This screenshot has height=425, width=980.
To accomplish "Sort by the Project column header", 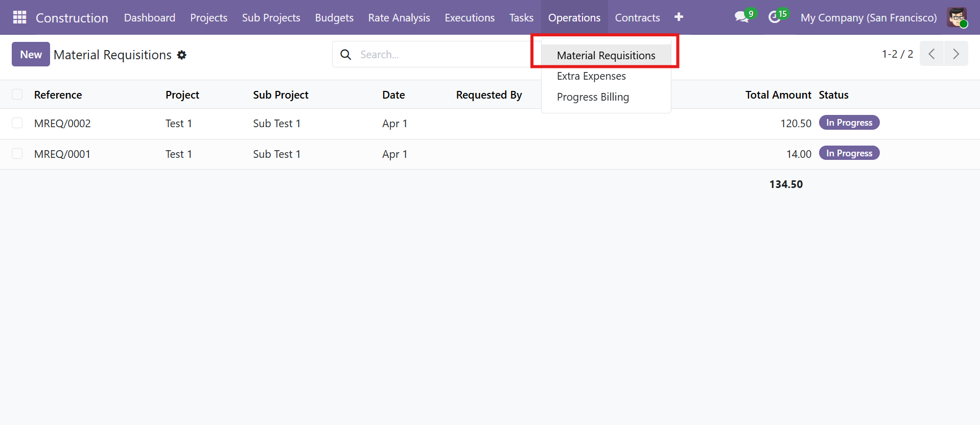I will click(182, 95).
